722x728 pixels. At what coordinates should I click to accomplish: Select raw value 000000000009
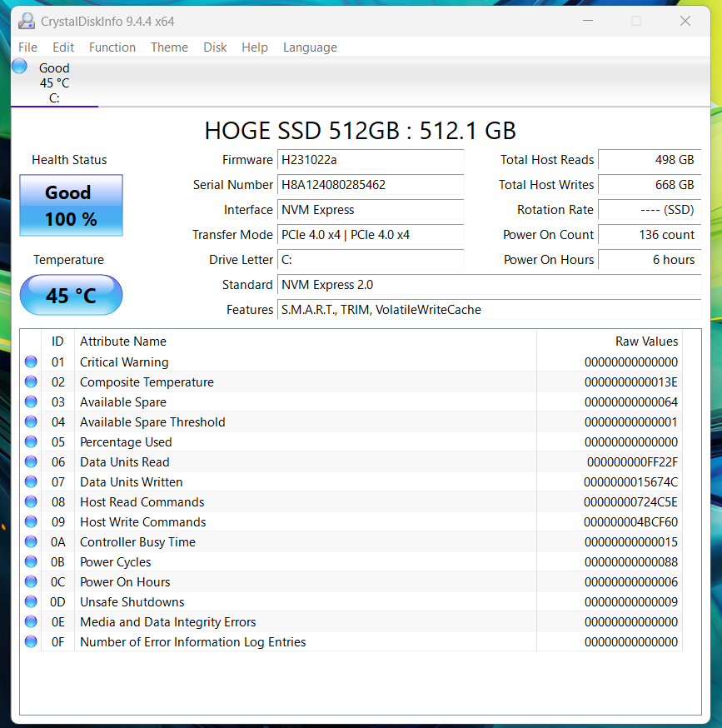[631, 601]
